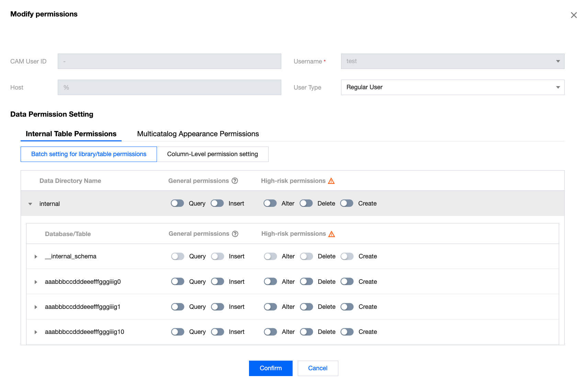Turn on Delete for aaabbbccdddeeefffgggiiig0

(306, 282)
